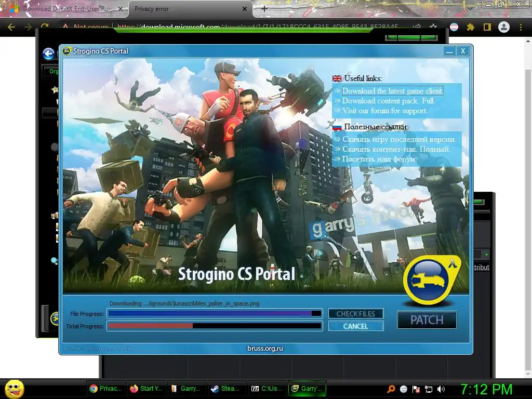The height and width of the screenshot is (399, 532).
Task: Open Chrome profile avatar
Action: point(504,27)
